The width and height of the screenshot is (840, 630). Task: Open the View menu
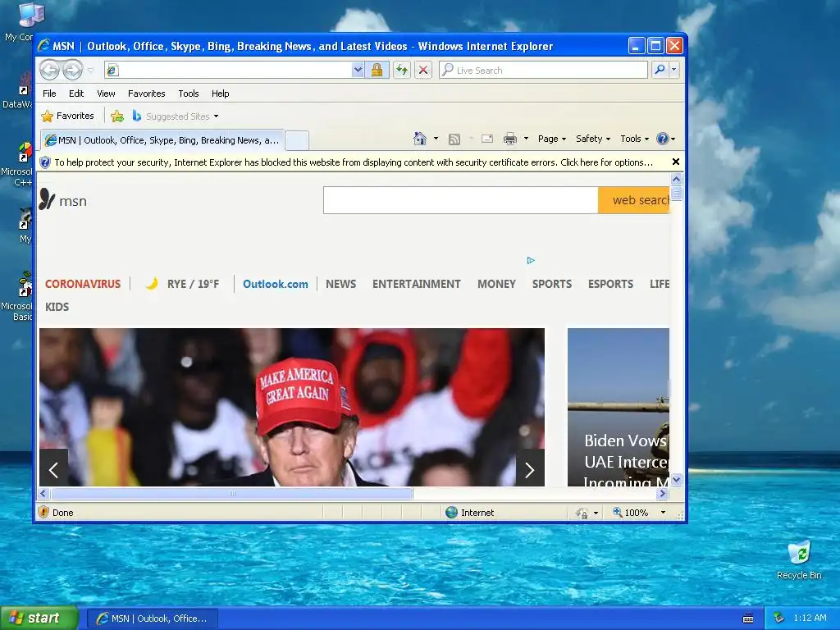(x=106, y=94)
